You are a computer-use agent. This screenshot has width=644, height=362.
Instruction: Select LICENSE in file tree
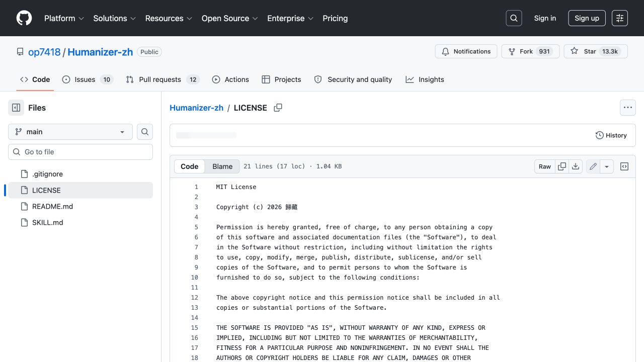click(80, 190)
